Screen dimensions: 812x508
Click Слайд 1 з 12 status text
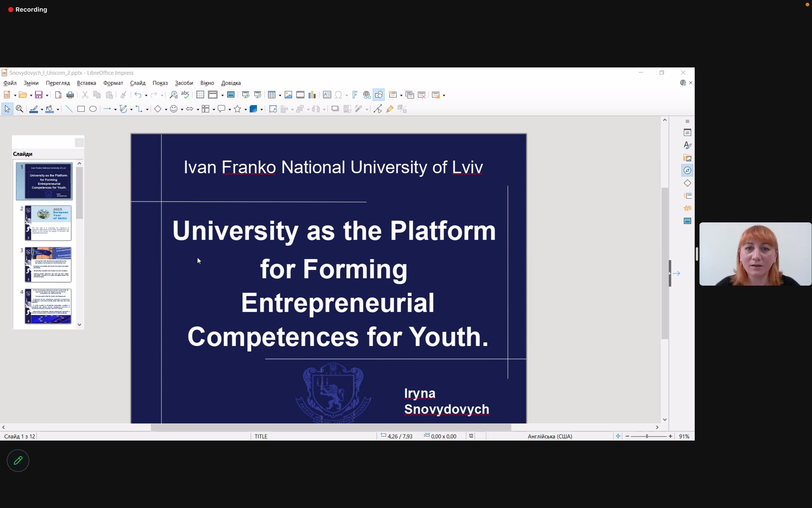point(19,436)
